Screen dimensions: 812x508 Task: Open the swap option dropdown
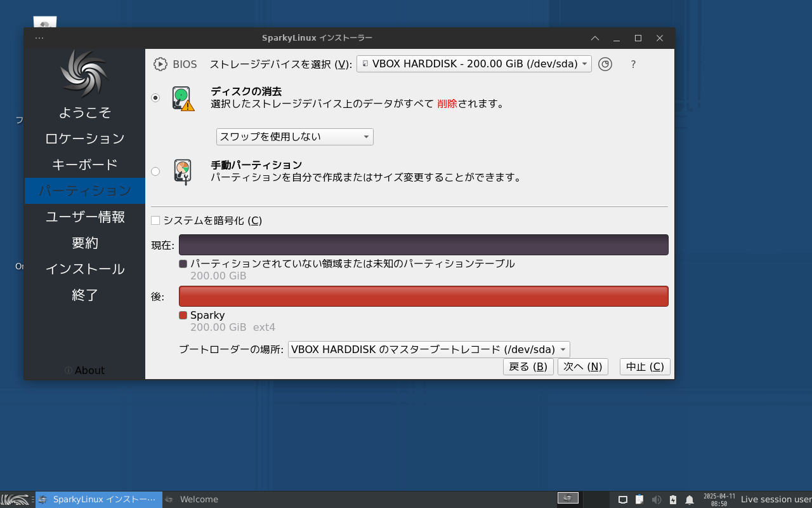click(295, 137)
